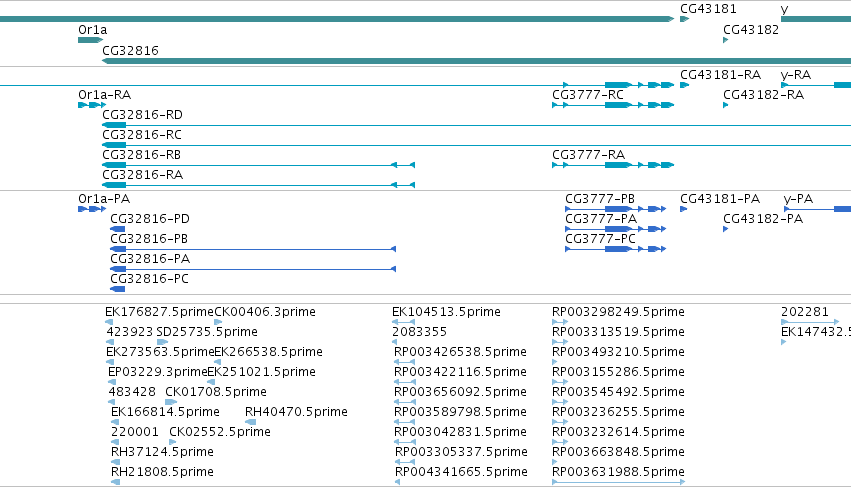Select EST EK251021.5prime

click(x=262, y=372)
